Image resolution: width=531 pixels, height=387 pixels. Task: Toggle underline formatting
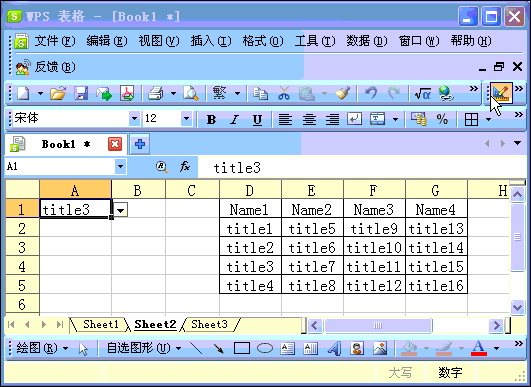pyautogui.click(x=257, y=120)
